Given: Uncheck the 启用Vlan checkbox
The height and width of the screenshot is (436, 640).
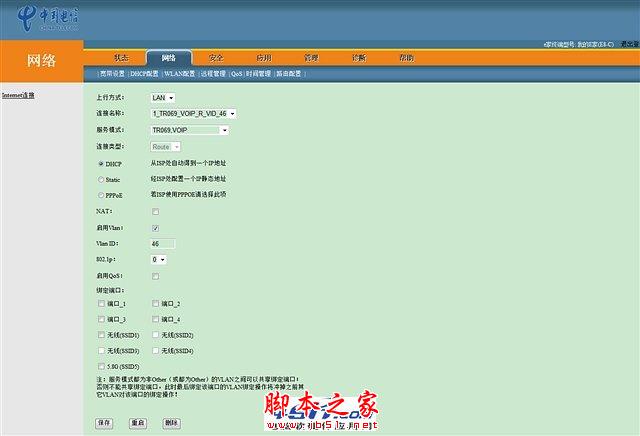Looking at the screenshot, I should coord(156,228).
